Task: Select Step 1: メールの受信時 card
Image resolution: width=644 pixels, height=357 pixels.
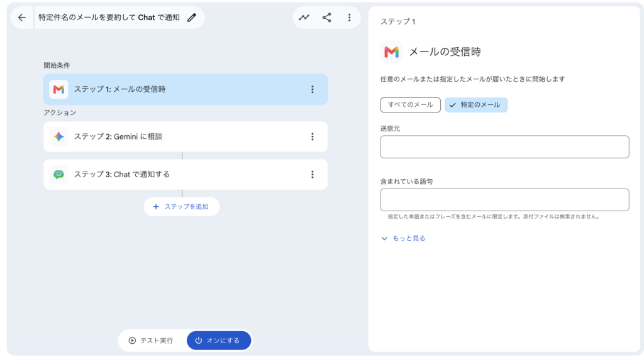Action: tap(186, 89)
